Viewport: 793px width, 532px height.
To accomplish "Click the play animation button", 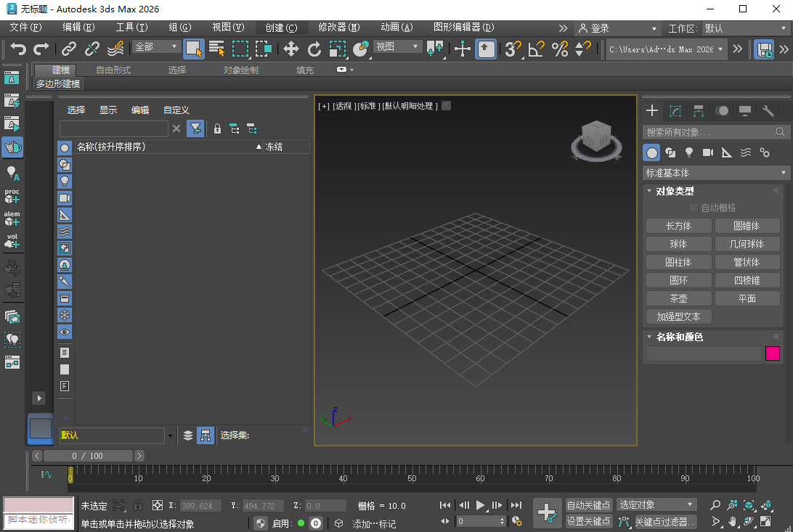I will pos(481,505).
